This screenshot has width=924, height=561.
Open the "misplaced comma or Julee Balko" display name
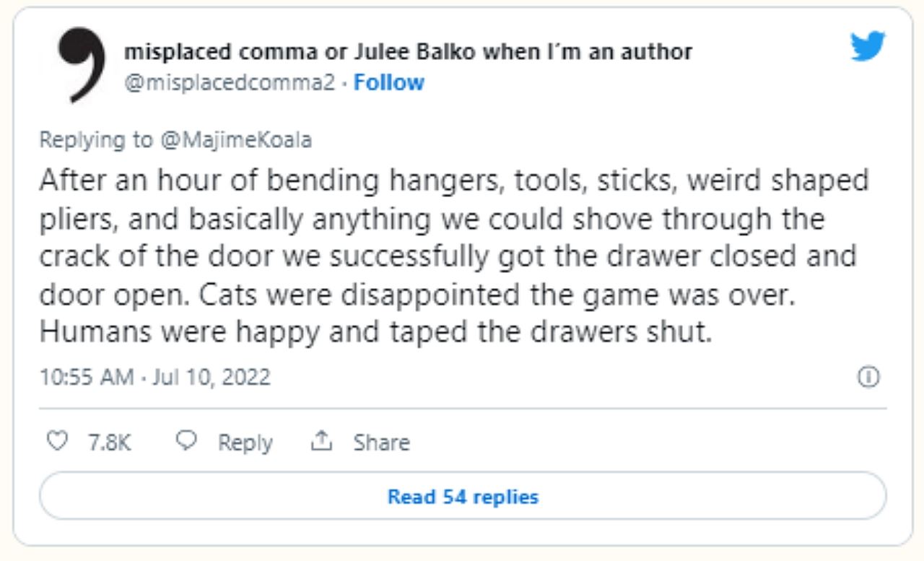pos(408,52)
